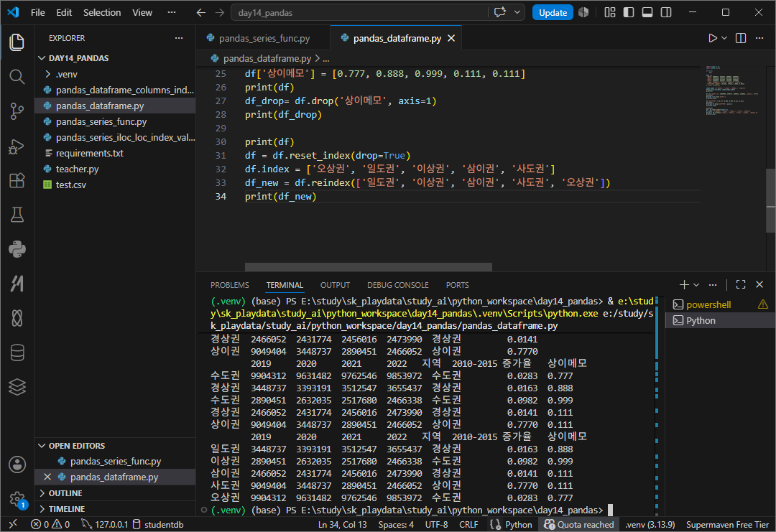This screenshot has height=532, width=776.
Task: Click the Quota reached status item
Action: point(579,524)
